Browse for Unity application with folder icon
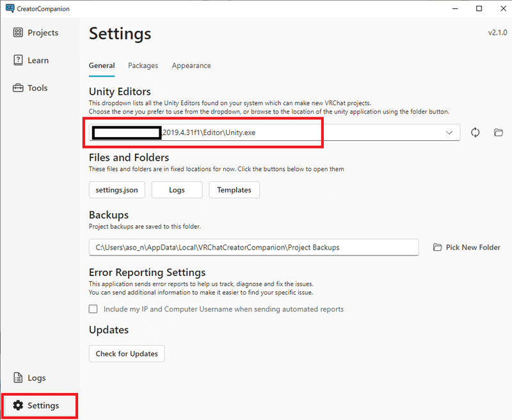512x420 pixels. [499, 133]
